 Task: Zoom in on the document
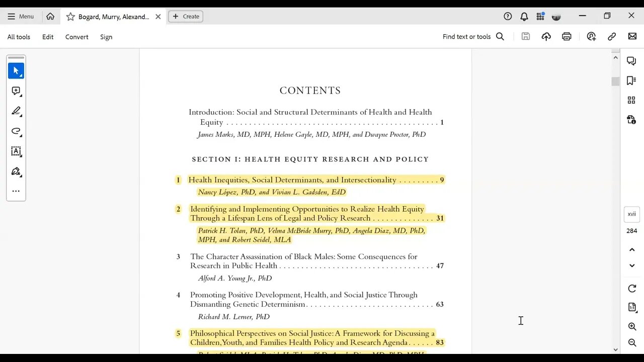click(x=632, y=327)
